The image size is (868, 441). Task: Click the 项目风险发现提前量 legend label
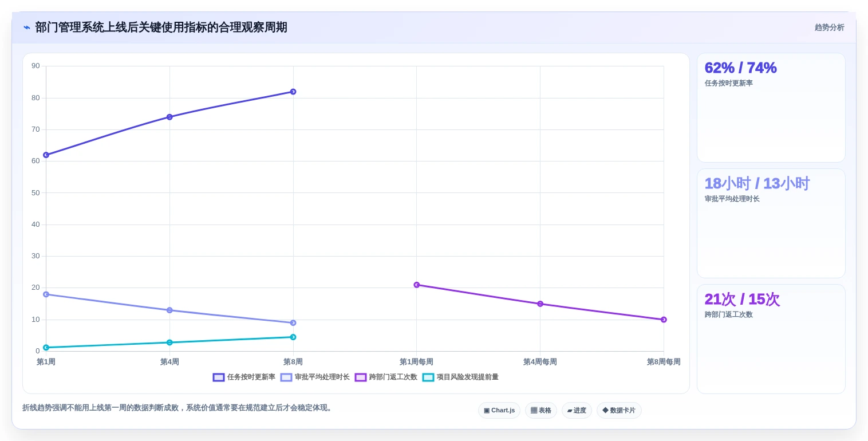(468, 377)
